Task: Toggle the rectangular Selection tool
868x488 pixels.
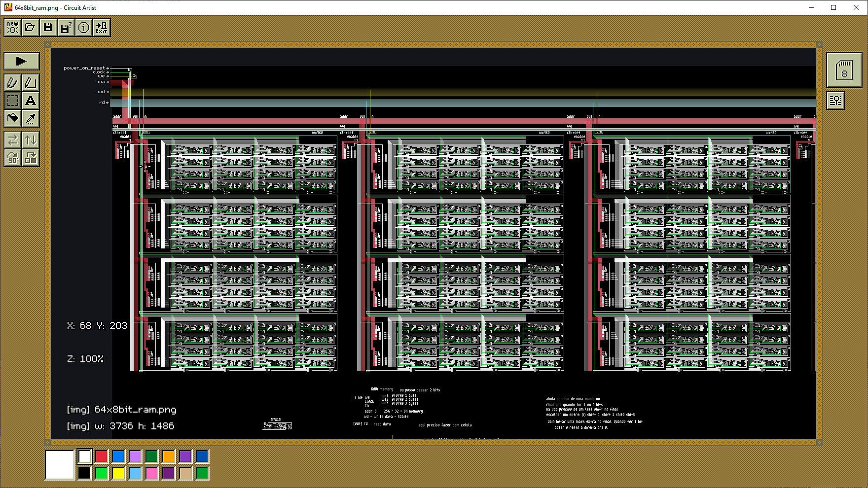Action: tap(13, 101)
